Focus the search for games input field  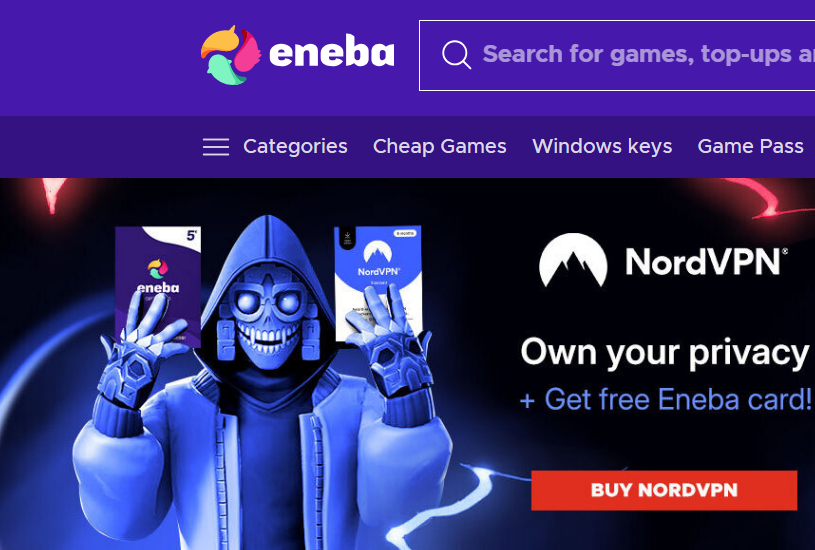[617, 55]
